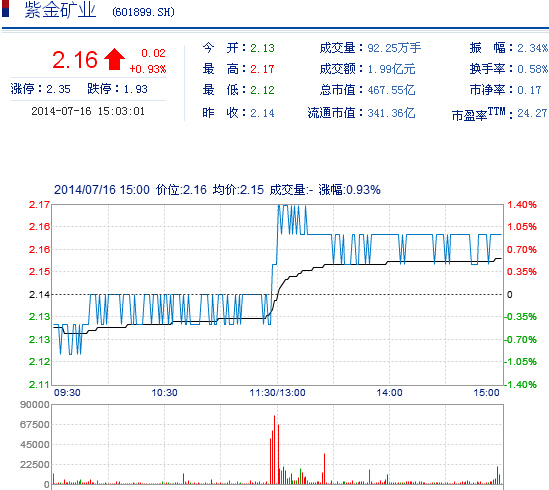
Task: Click the 90000 volume axis label
Action: coord(35,405)
